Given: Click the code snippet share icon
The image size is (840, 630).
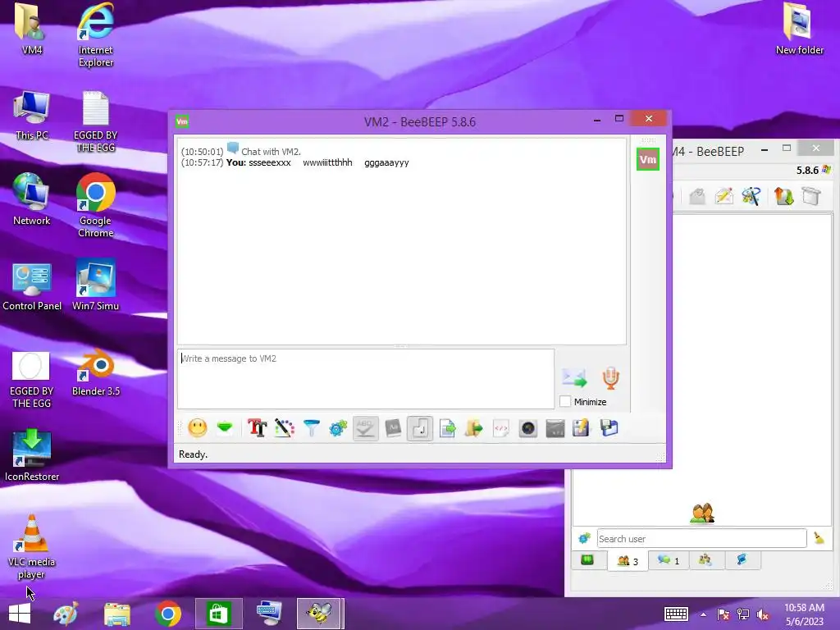Looking at the screenshot, I should [501, 428].
